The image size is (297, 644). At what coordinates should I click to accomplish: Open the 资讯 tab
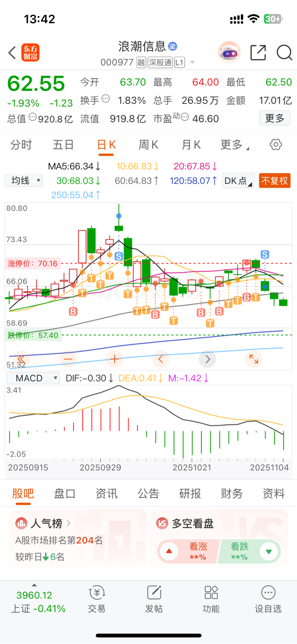pyautogui.click(x=107, y=493)
